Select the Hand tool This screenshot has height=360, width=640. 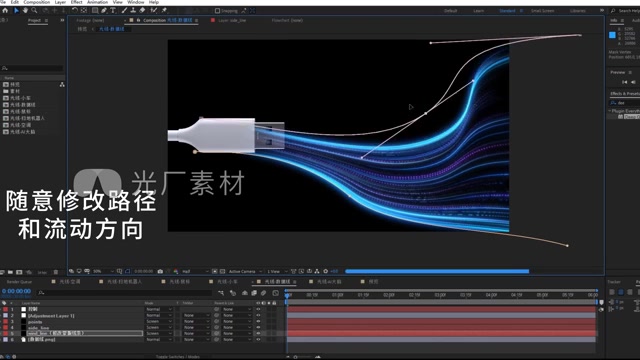(x=25, y=10)
